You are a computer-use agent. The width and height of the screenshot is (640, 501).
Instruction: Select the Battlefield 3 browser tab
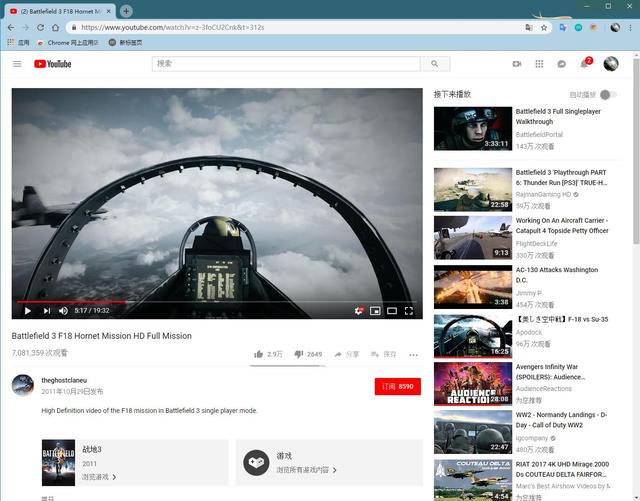pos(60,11)
